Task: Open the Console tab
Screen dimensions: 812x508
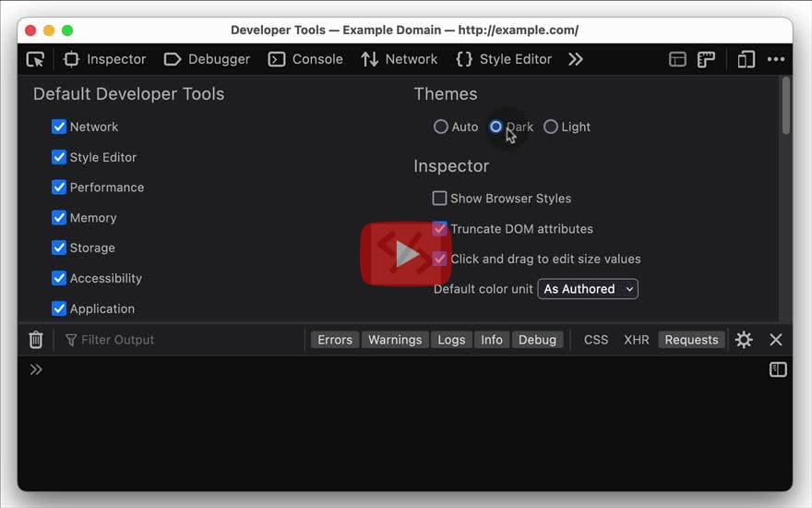Action: [x=305, y=60]
